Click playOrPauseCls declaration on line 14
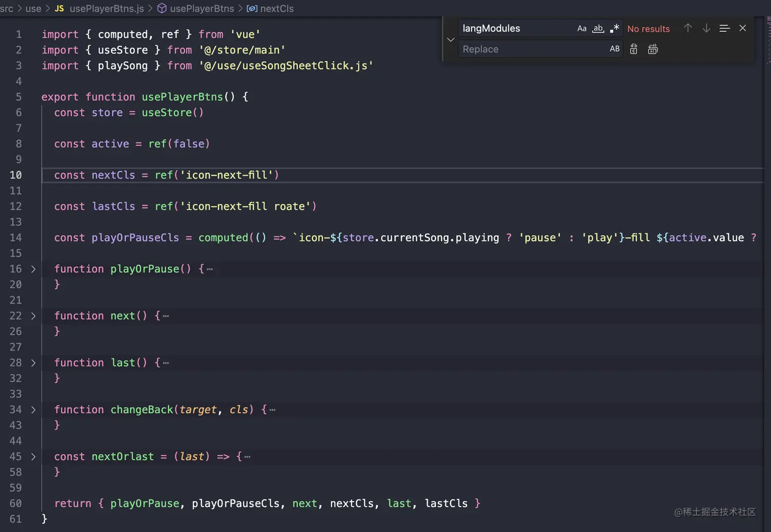This screenshot has width=771, height=532. coord(136,238)
